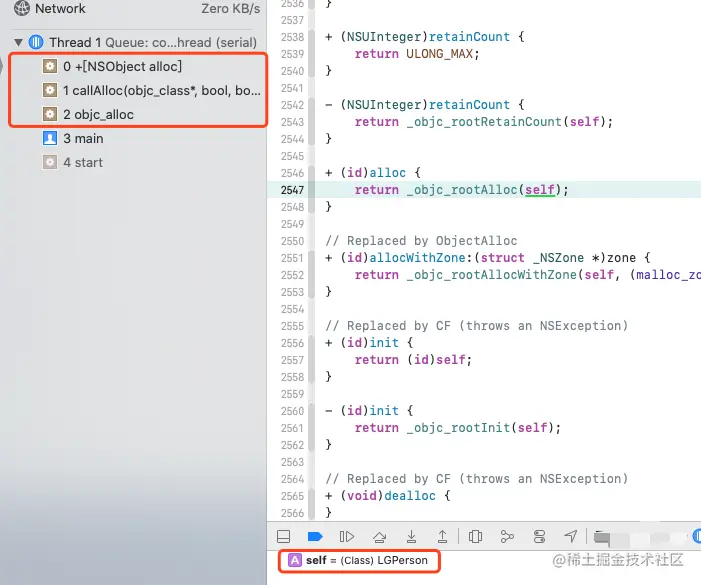
Task: Click _objc_rootAlloc in line 2547
Action: point(462,190)
